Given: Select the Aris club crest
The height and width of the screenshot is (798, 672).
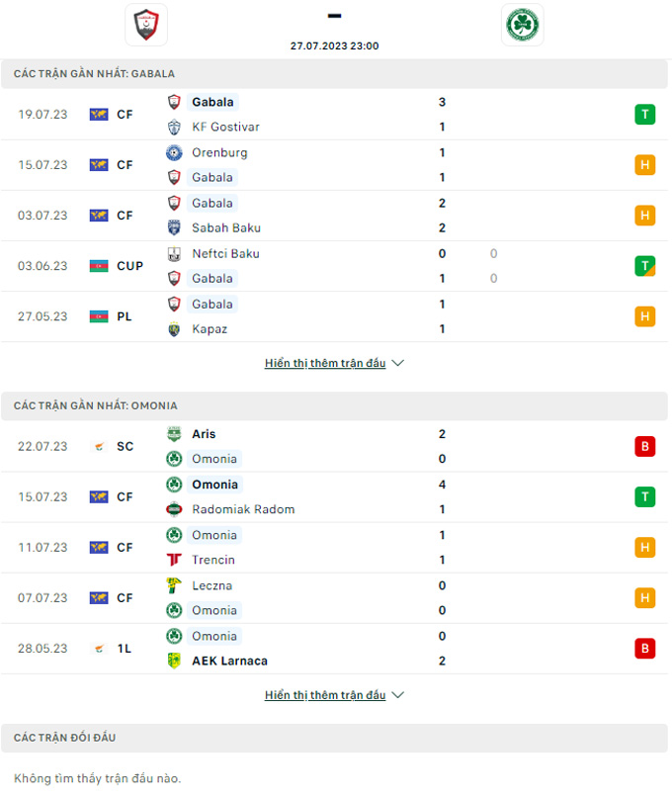Looking at the screenshot, I should (x=174, y=434).
